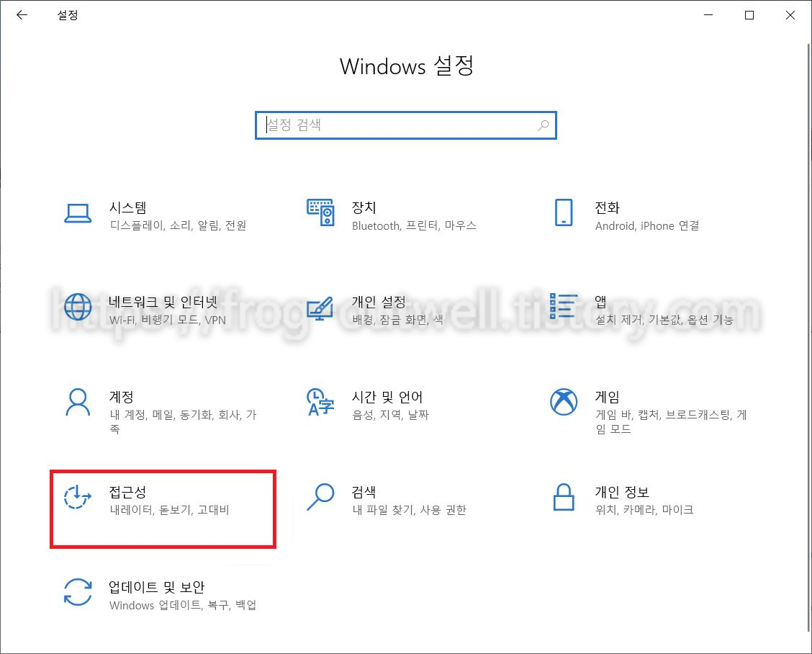Click the text 음성, 지역, 날짜
This screenshot has height=654, width=812.
(x=390, y=415)
